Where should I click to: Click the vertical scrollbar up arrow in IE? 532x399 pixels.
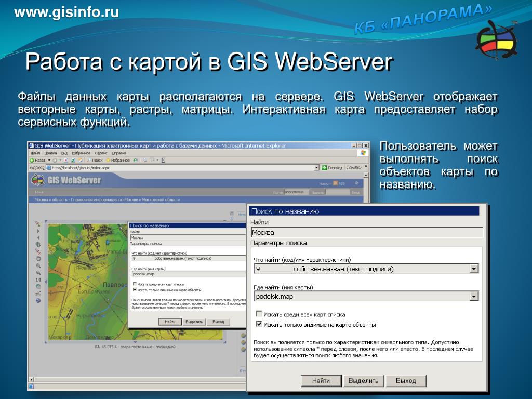pos(366,176)
